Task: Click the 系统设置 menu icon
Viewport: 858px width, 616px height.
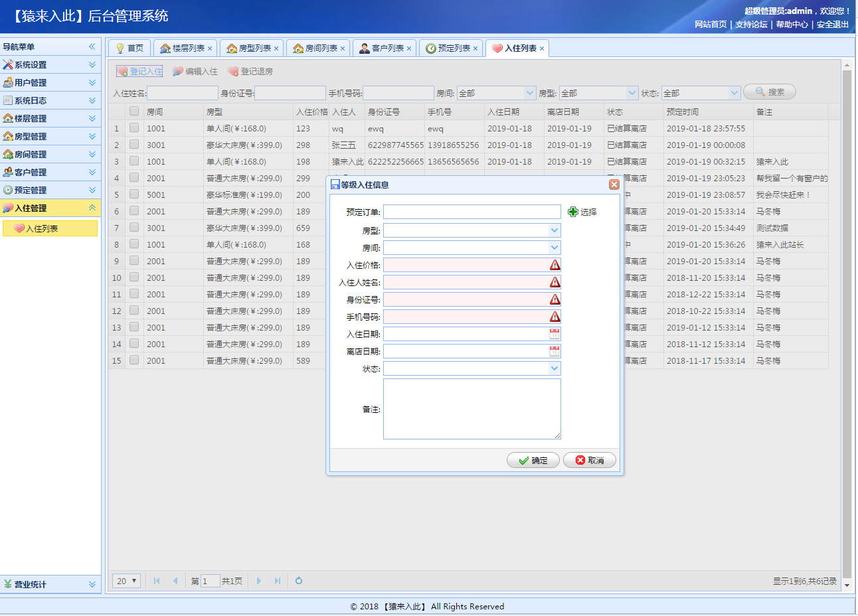Action: 8,65
